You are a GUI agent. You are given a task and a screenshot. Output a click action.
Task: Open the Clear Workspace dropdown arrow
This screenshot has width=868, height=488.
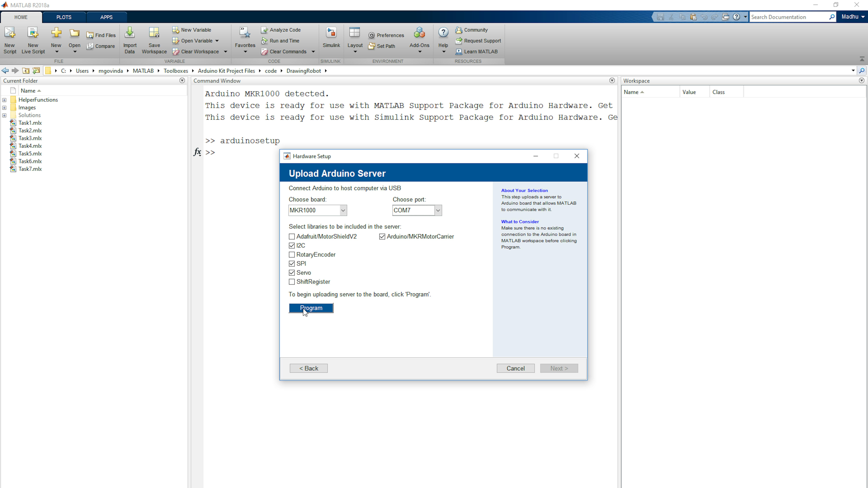pyautogui.click(x=225, y=51)
